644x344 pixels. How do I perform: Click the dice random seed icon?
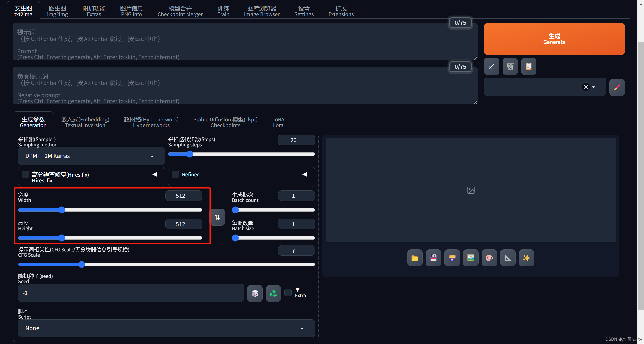pos(255,293)
